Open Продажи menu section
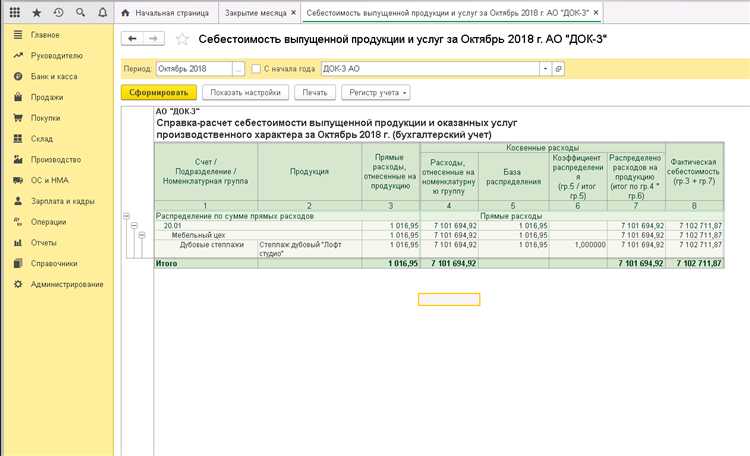750x456 pixels. tap(47, 97)
